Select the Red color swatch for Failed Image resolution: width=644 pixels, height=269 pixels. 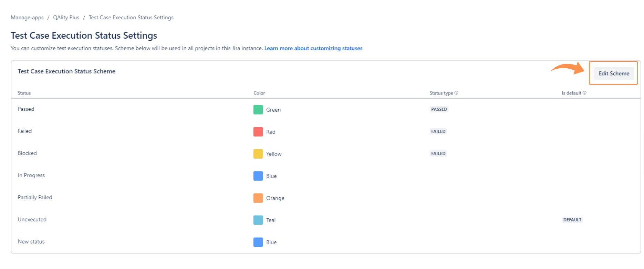258,132
